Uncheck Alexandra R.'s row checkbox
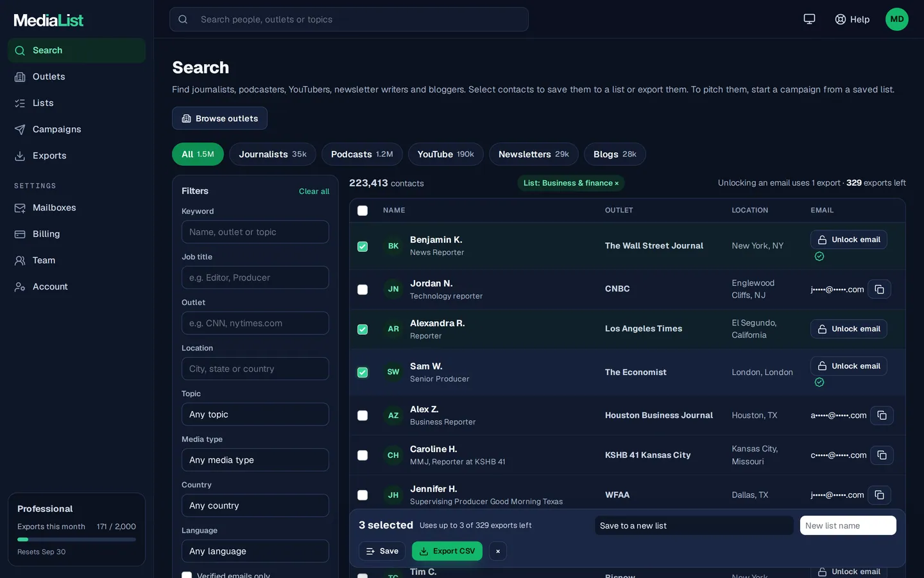 363,329
